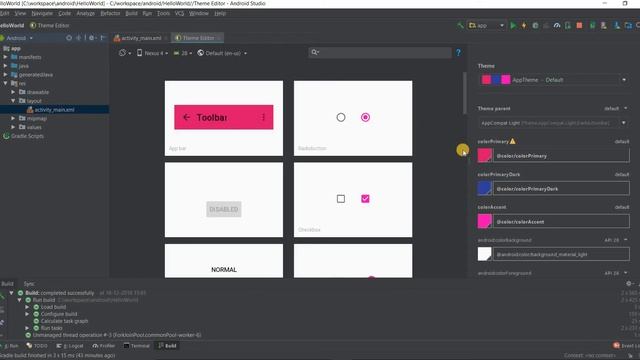Stop the app with red square icon
This screenshot has width=640, height=360.
coord(579,25)
